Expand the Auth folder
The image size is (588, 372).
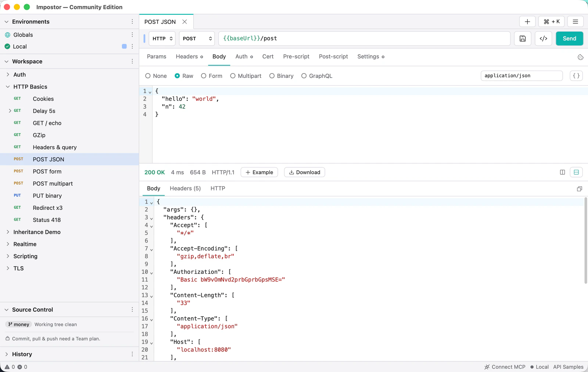tap(8, 75)
